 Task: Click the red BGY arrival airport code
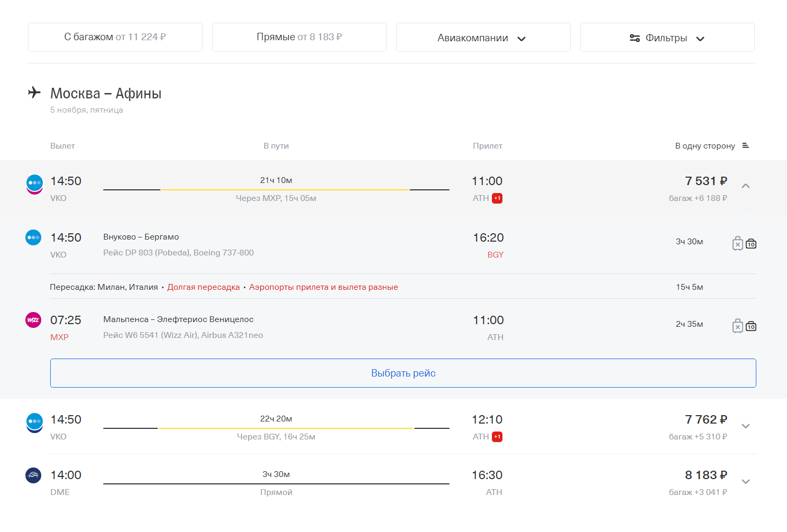click(496, 255)
